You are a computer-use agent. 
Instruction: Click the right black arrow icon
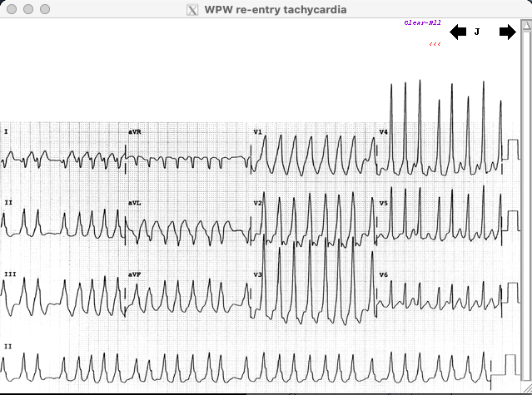[x=507, y=32]
